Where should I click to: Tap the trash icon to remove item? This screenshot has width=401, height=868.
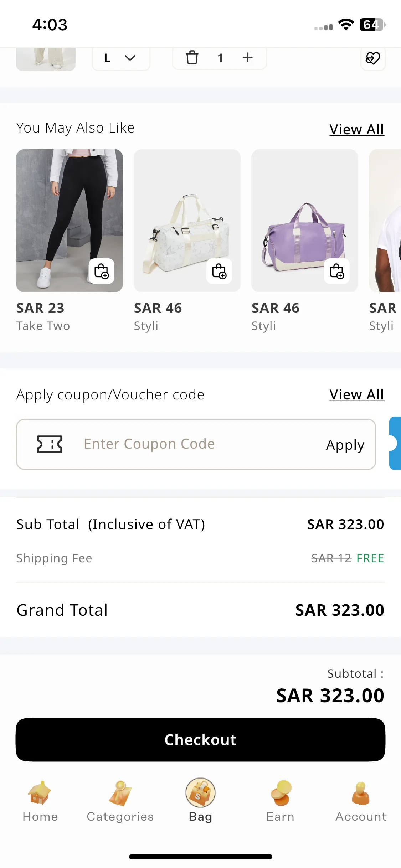click(192, 58)
